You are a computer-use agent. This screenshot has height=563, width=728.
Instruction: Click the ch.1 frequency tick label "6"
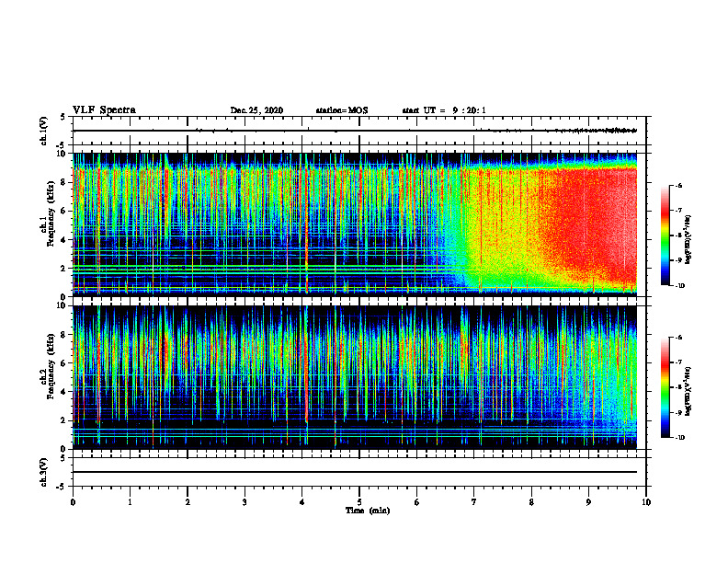pyautogui.click(x=64, y=212)
